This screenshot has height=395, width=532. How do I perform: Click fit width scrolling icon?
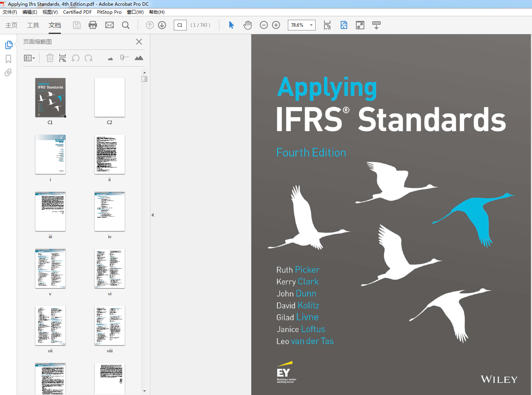coord(327,25)
